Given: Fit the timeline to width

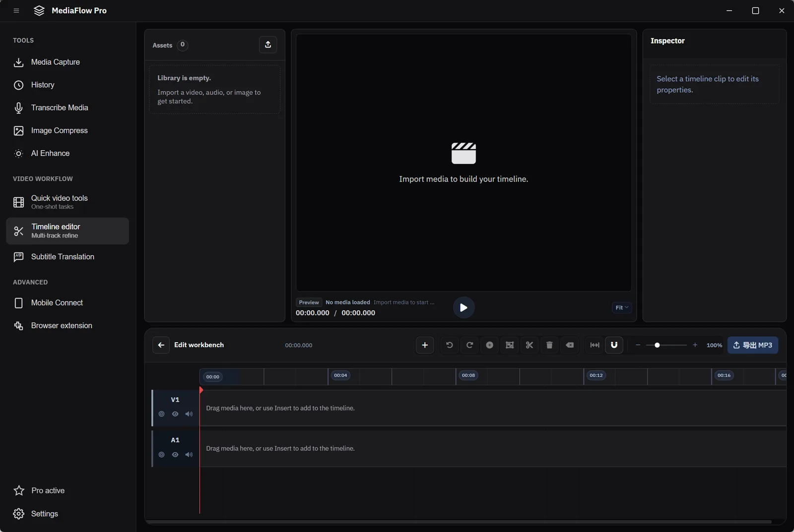Looking at the screenshot, I should (595, 345).
